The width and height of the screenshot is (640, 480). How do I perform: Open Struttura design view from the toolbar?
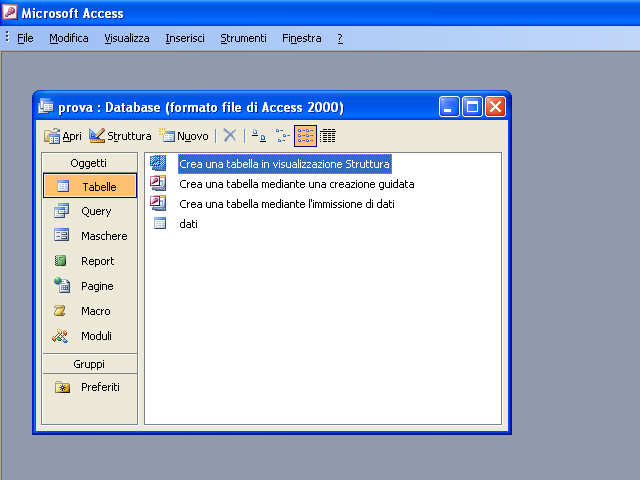click(120, 136)
